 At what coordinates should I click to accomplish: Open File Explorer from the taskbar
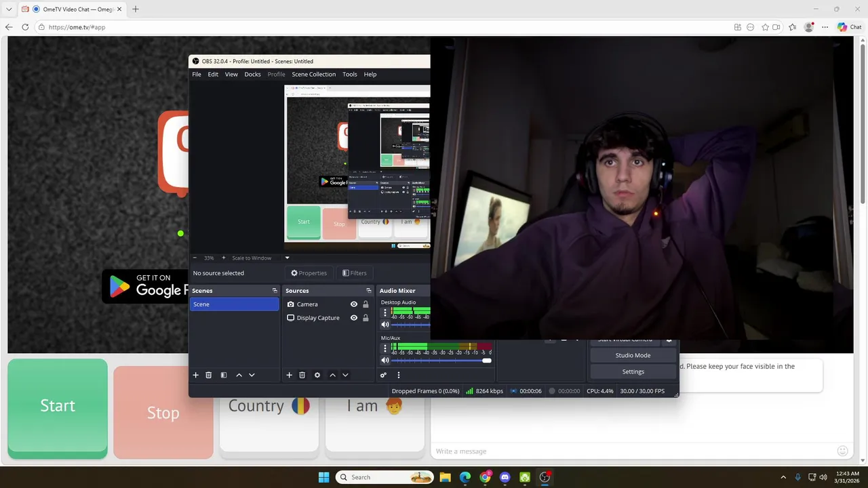pos(445,477)
